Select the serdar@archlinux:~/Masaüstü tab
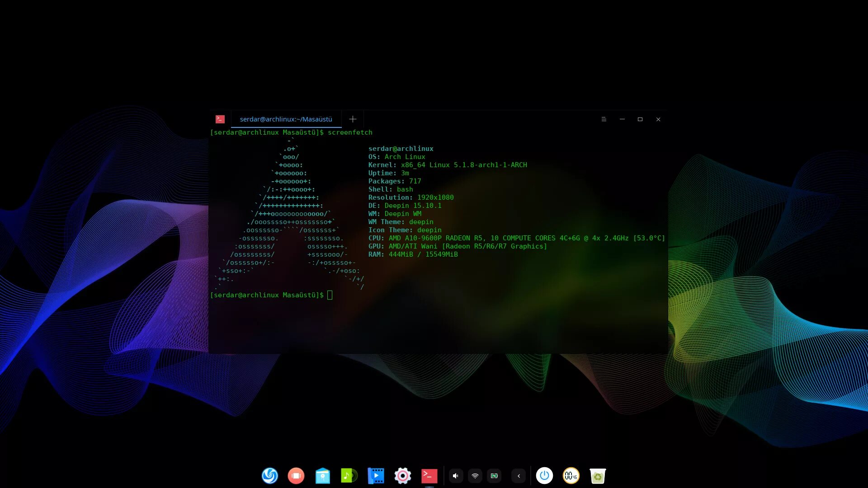 (286, 119)
